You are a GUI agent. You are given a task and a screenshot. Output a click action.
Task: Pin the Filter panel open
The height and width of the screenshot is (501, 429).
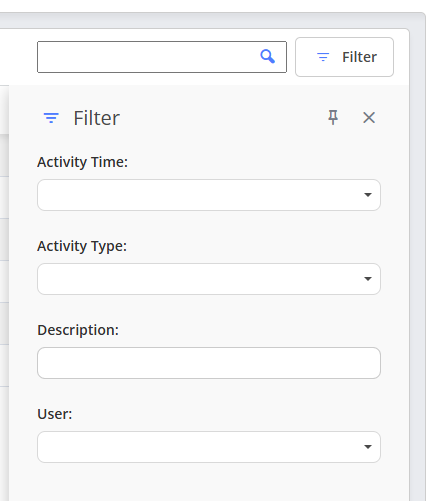point(333,117)
